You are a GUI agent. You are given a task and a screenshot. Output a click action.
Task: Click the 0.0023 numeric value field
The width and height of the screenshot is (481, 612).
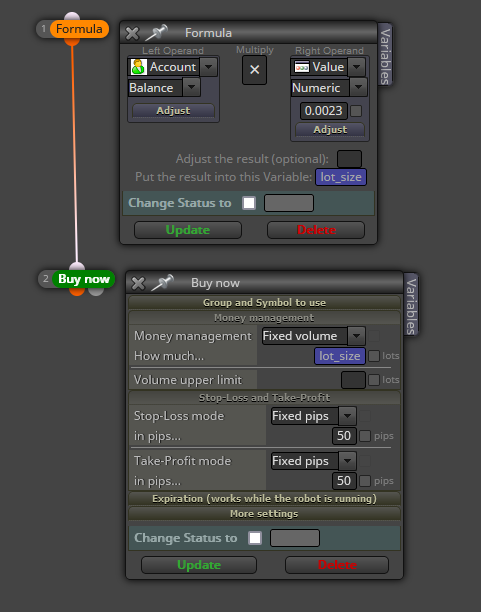[324, 111]
